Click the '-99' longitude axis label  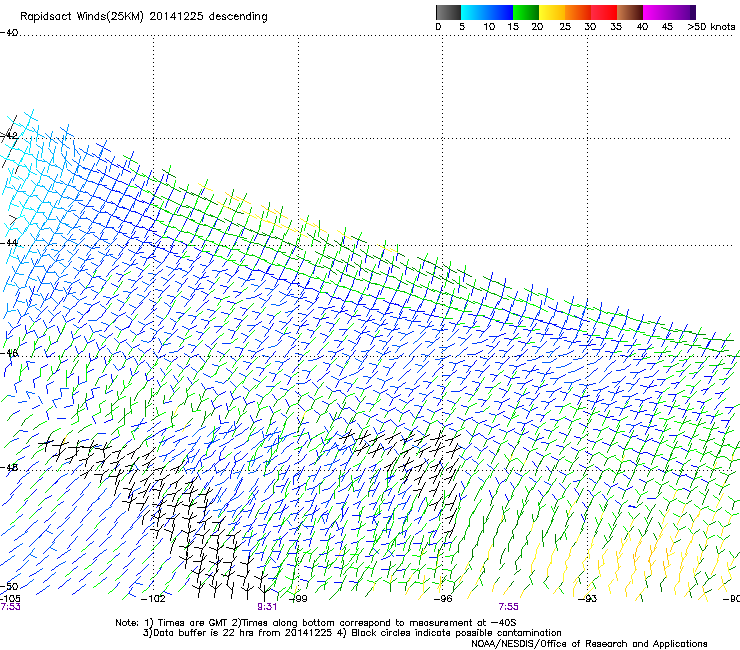point(298,599)
